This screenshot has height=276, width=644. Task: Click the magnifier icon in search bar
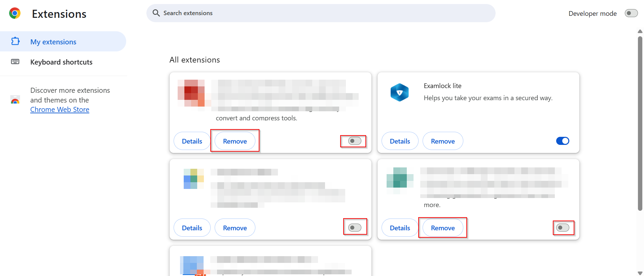click(156, 13)
